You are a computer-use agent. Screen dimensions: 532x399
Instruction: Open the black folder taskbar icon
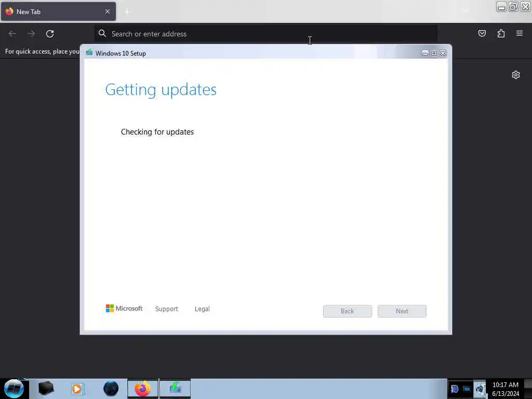point(46,389)
